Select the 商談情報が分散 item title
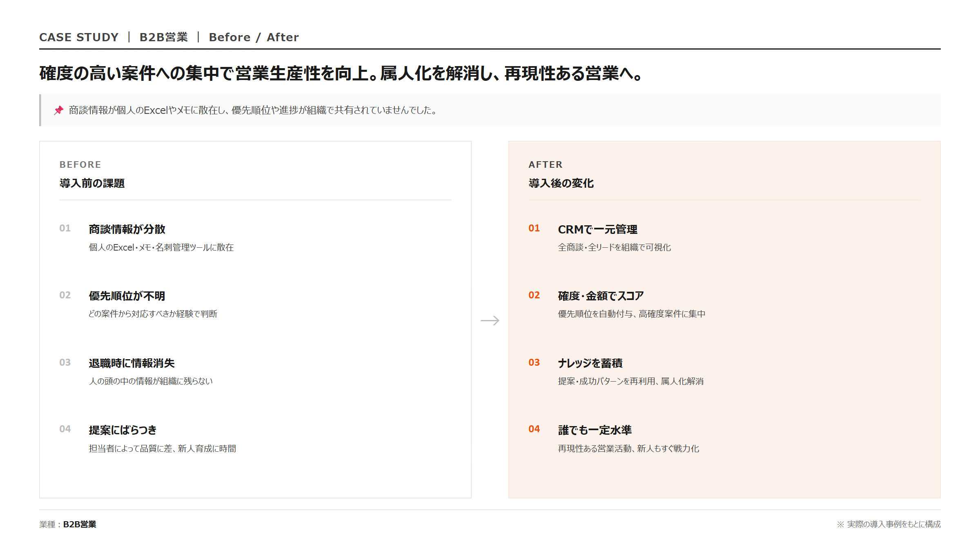The height and width of the screenshot is (551, 980). pyautogui.click(x=127, y=229)
